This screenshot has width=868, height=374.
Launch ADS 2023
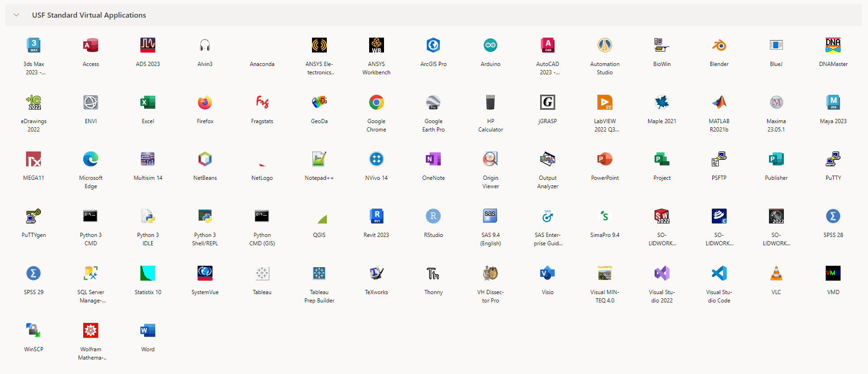tap(148, 45)
